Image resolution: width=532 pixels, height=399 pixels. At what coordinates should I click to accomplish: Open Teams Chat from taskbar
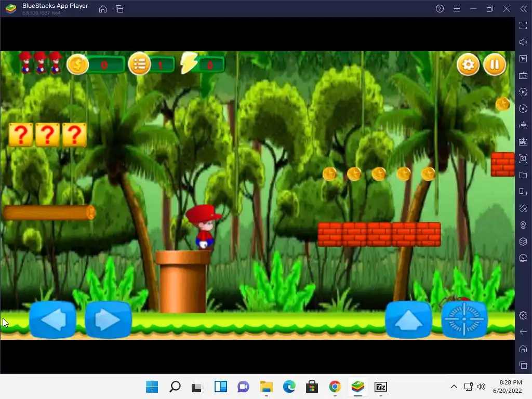coord(243,387)
